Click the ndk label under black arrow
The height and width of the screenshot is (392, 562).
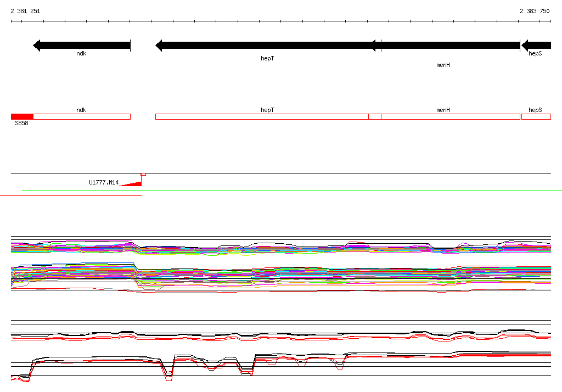[81, 53]
